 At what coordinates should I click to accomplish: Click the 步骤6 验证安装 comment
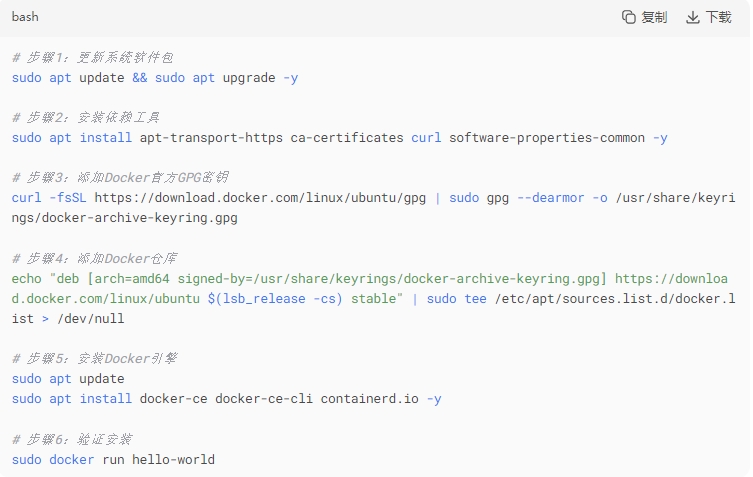[72, 440]
